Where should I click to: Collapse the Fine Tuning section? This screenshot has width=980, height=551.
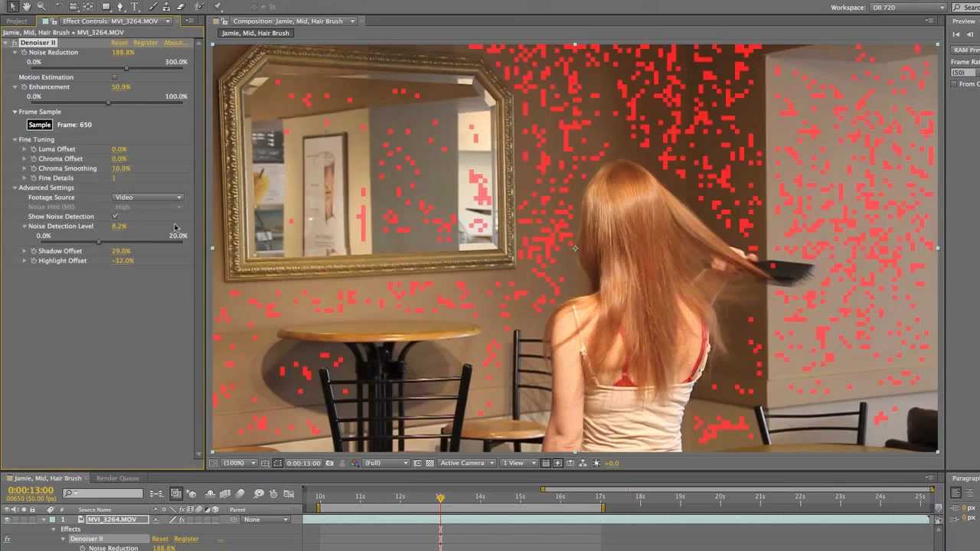pos(15,140)
